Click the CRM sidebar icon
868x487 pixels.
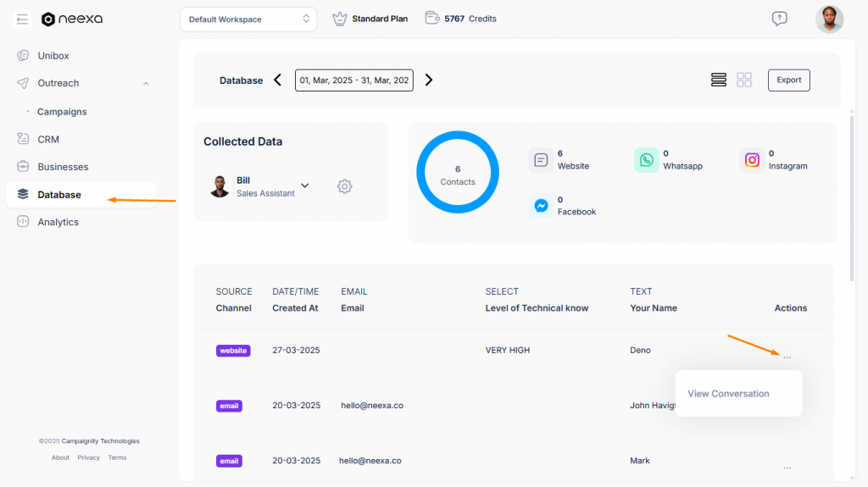(x=23, y=139)
